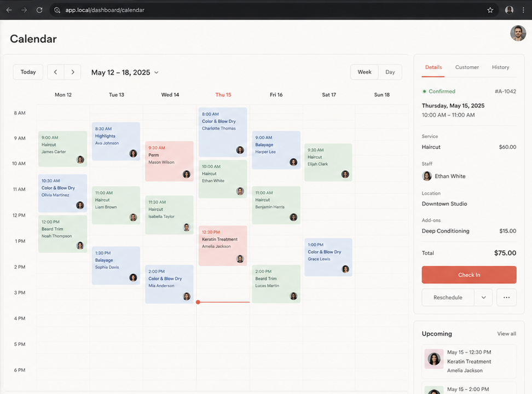The width and height of the screenshot is (532, 394).
Task: Select the Thu 15 column header
Action: (223, 95)
